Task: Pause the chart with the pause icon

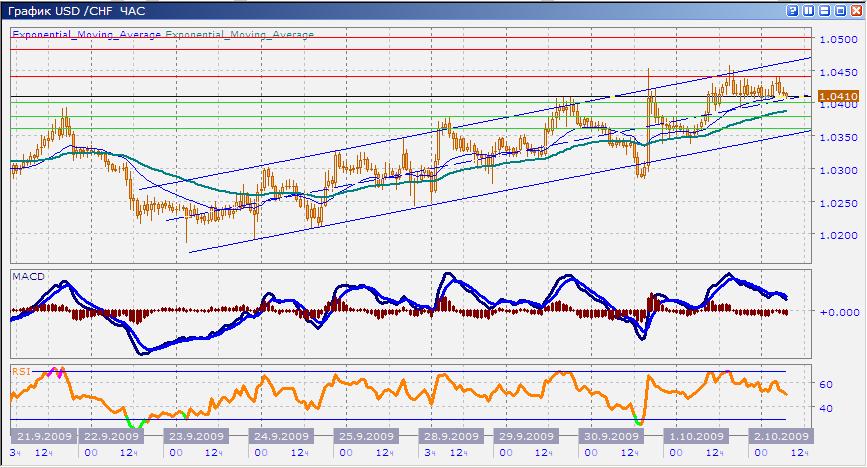Action: 808,10
